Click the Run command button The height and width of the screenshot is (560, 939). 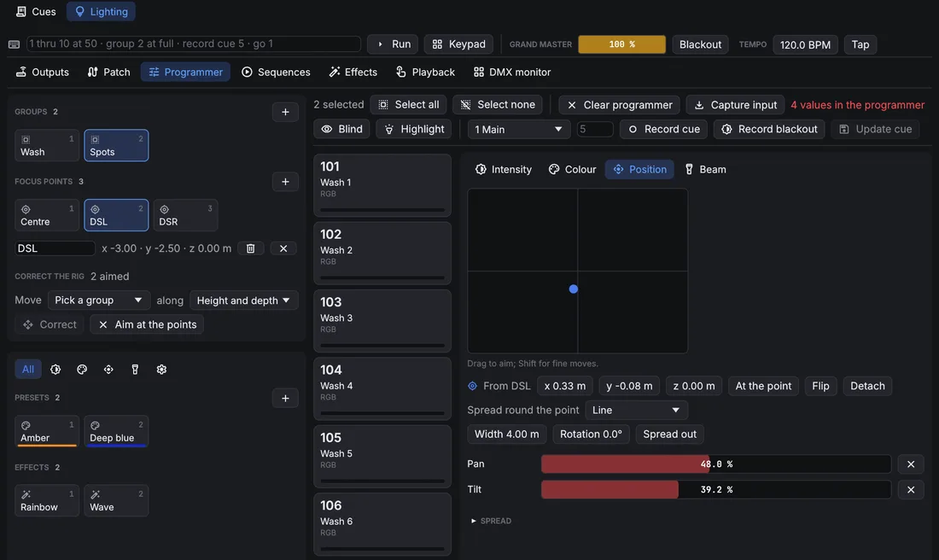click(x=393, y=44)
